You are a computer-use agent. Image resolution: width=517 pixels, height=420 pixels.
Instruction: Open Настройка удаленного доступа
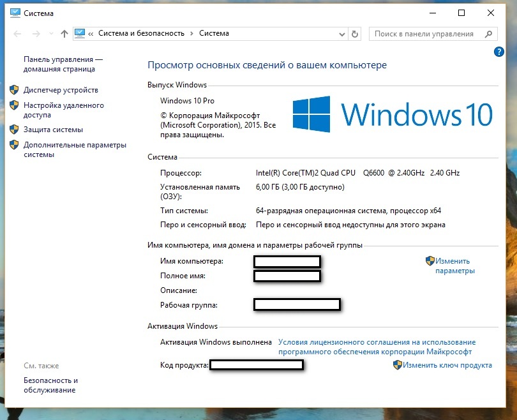coord(63,110)
